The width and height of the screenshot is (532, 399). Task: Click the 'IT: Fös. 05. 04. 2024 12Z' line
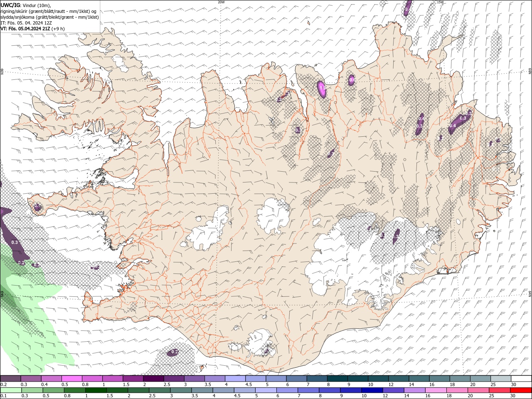(26, 23)
